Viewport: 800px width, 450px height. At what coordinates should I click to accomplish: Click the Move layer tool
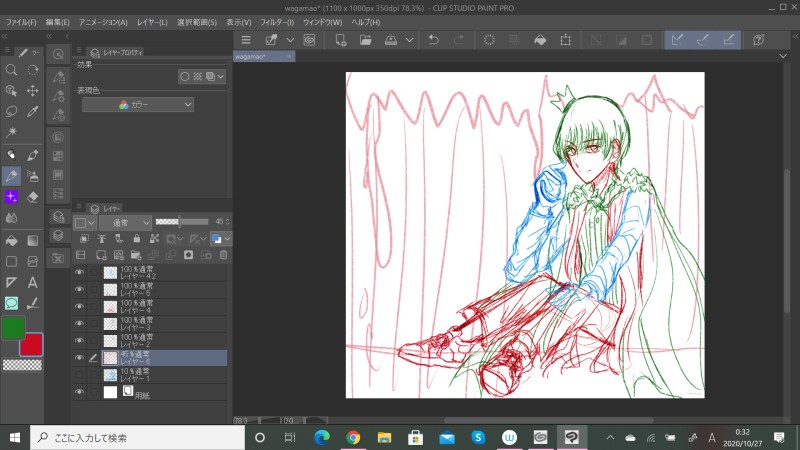point(33,90)
